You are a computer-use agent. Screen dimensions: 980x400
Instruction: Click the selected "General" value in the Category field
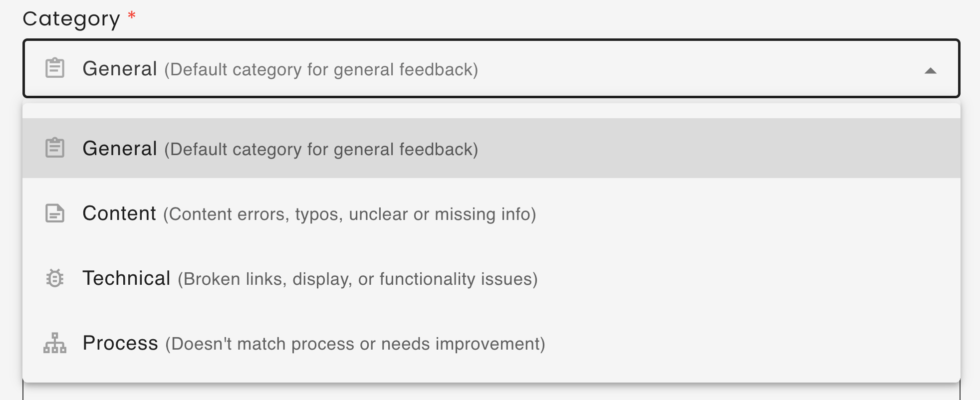[x=120, y=69]
